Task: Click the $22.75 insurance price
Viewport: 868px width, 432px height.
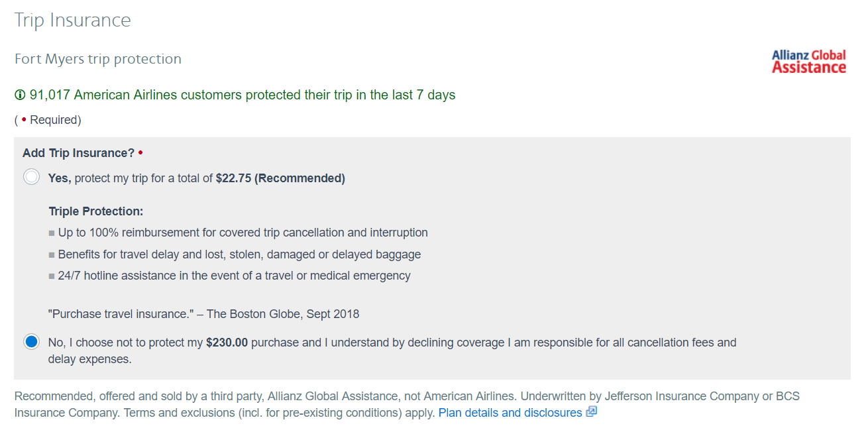Action: click(x=233, y=178)
